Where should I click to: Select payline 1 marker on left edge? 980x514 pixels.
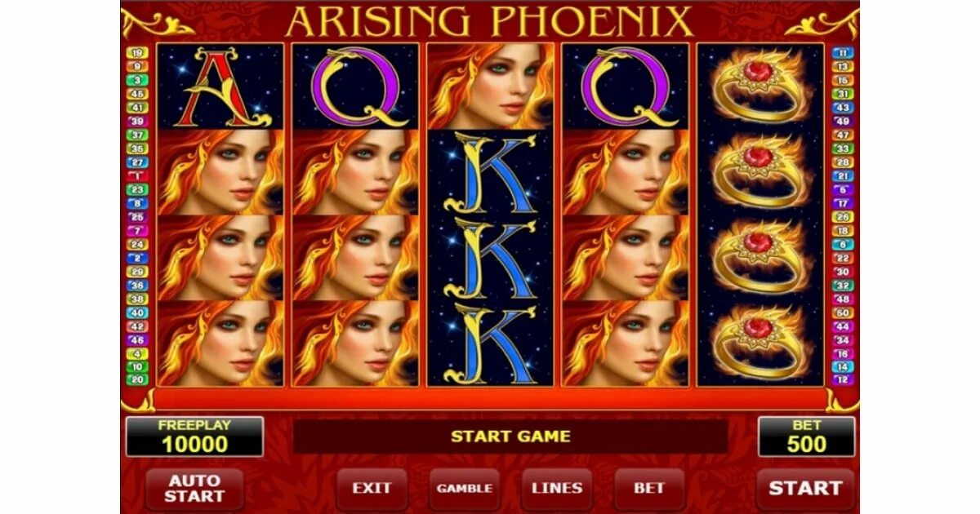137,176
